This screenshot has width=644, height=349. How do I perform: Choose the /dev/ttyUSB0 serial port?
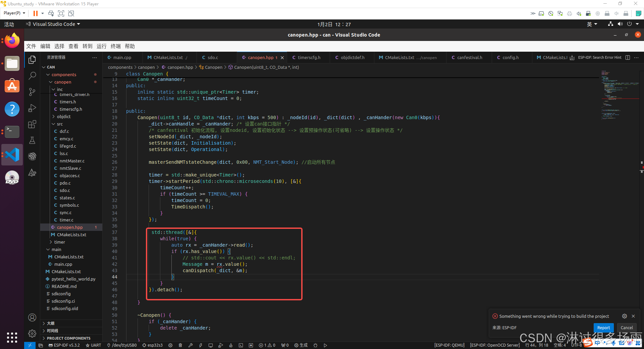(x=122, y=345)
